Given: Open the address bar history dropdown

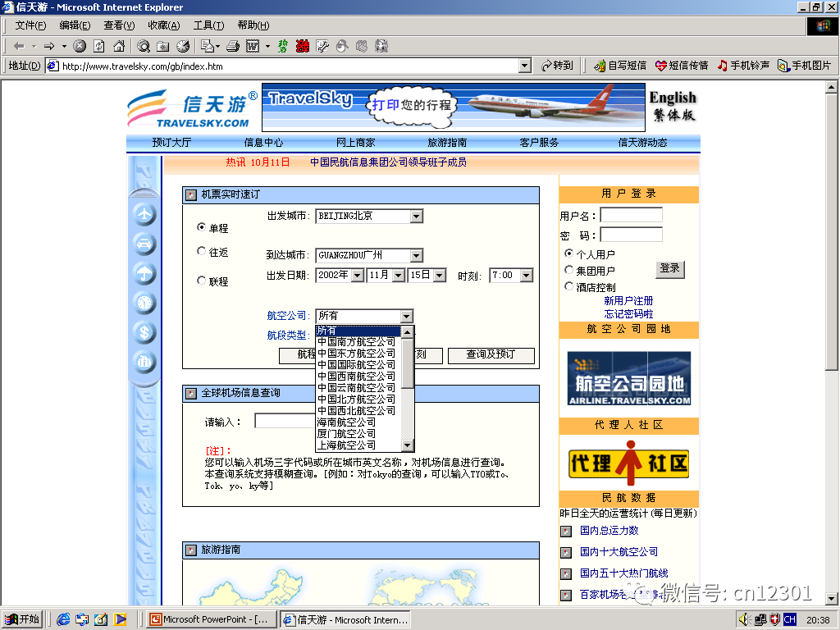Looking at the screenshot, I should point(525,66).
